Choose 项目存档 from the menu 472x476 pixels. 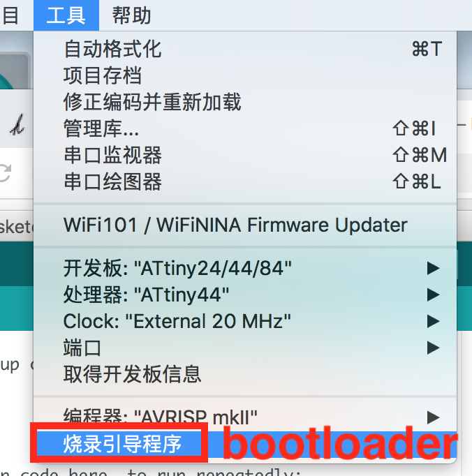[245, 75]
